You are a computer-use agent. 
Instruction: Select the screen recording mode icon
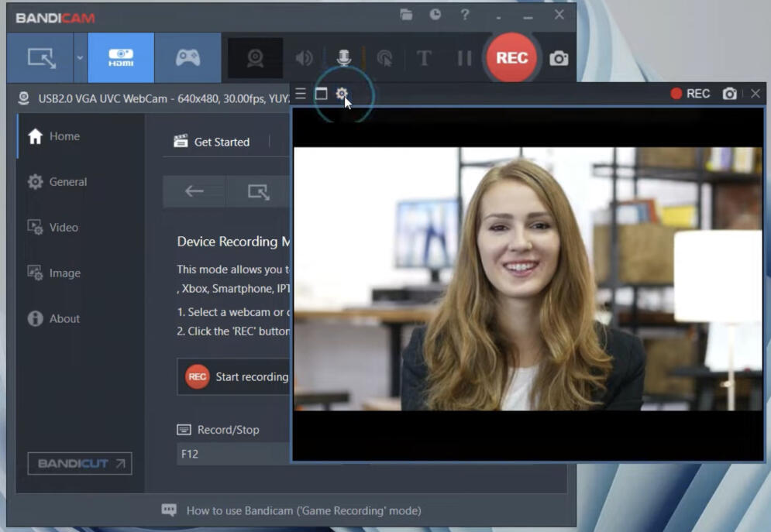(x=40, y=57)
